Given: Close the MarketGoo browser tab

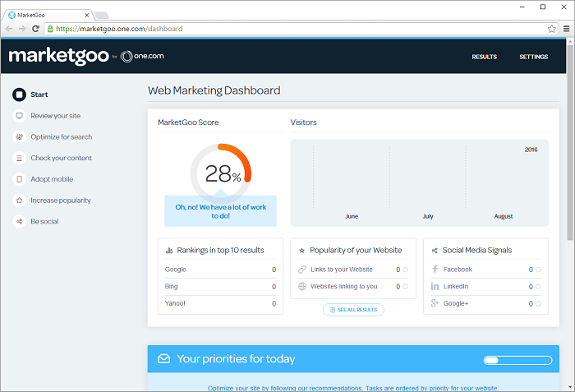Looking at the screenshot, I should pos(86,15).
